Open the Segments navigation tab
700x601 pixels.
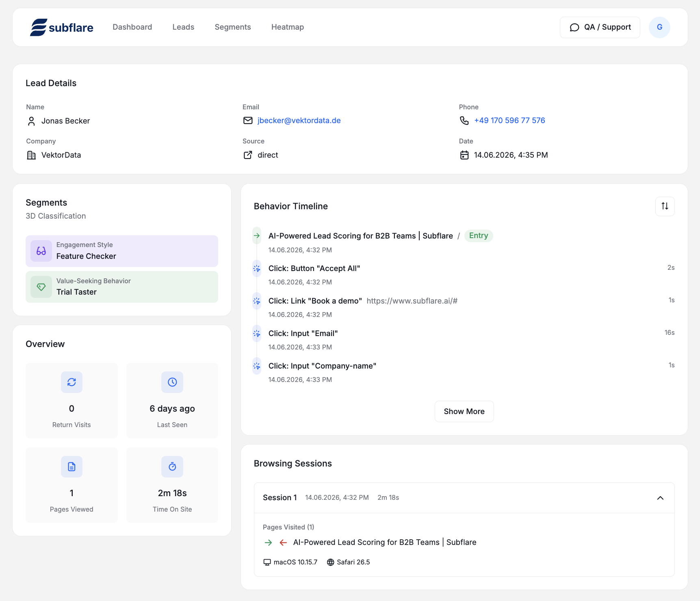(x=233, y=27)
